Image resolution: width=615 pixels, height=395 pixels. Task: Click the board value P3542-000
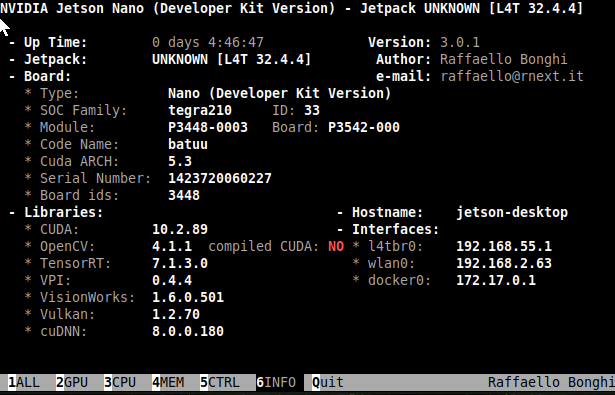[364, 127]
